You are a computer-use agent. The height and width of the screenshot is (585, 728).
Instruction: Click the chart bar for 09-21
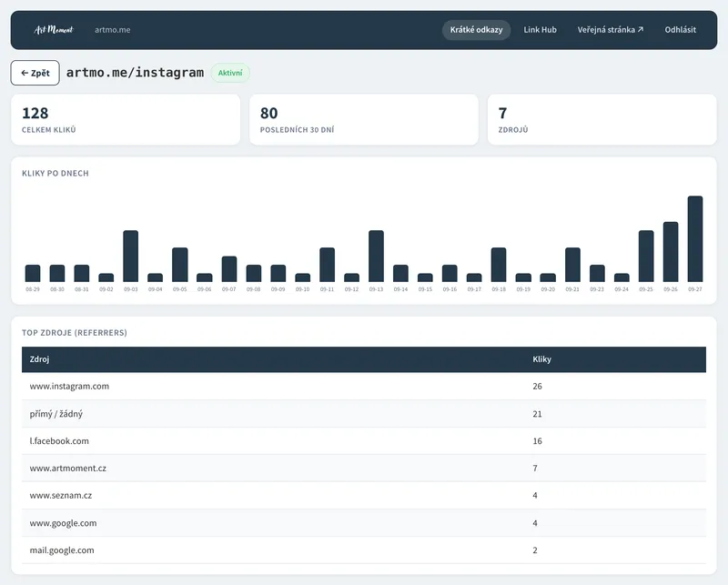click(572, 265)
